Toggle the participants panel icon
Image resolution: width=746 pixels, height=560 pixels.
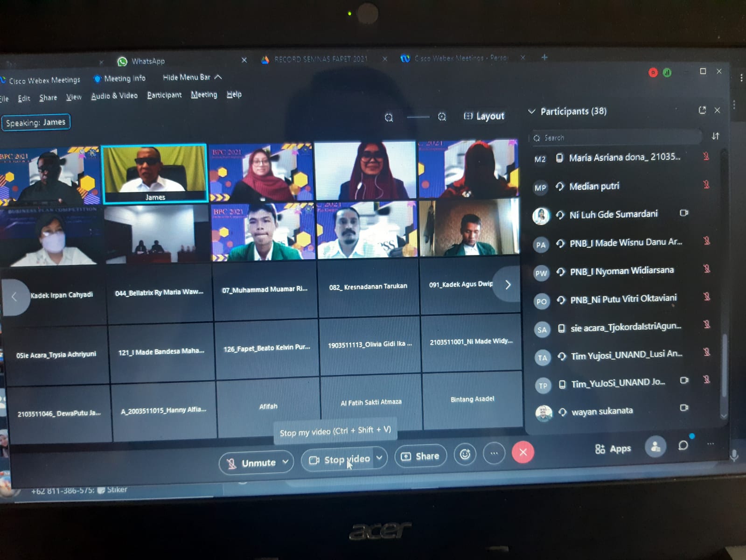[x=655, y=447]
